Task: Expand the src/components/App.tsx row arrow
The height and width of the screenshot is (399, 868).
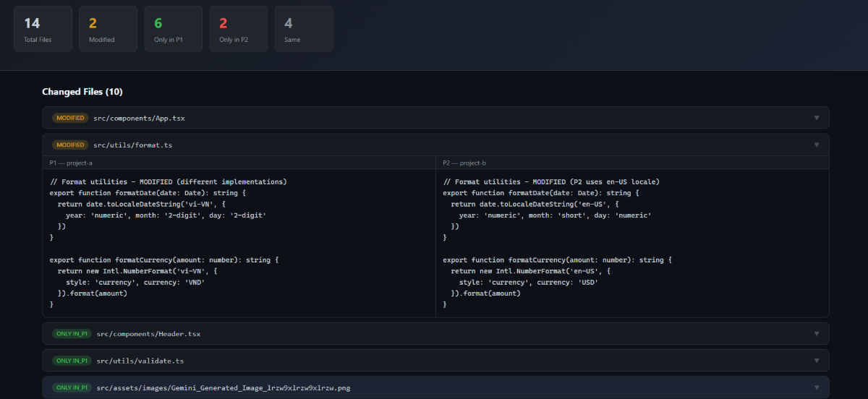Action: (x=817, y=118)
